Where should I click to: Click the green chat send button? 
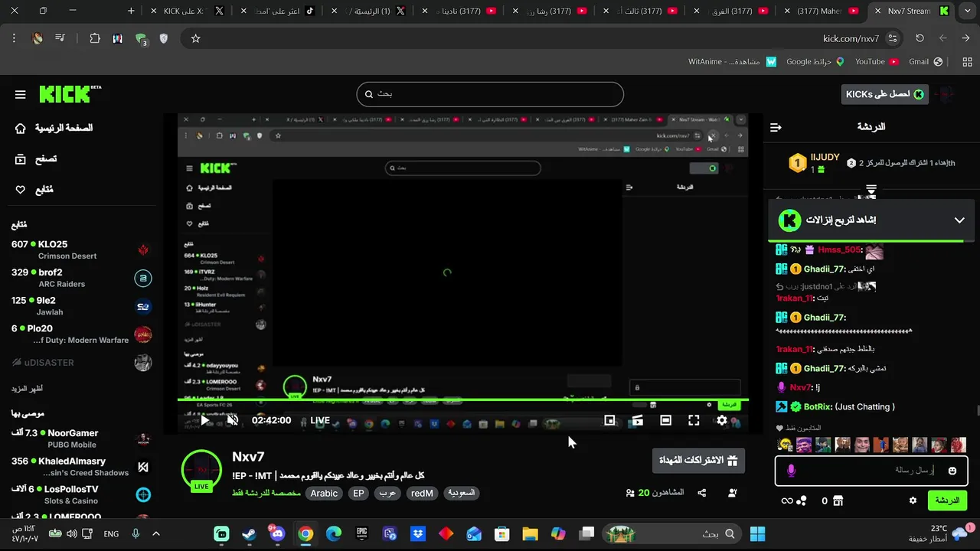(x=947, y=500)
